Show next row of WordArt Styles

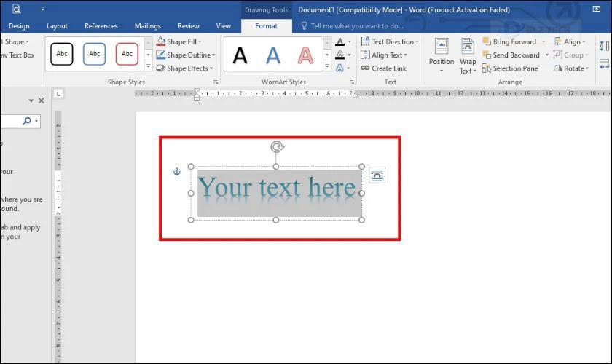tap(327, 55)
